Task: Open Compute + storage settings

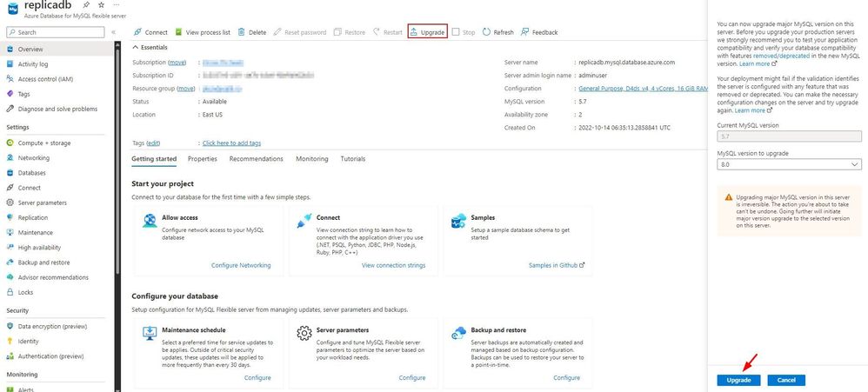Action: [x=44, y=143]
